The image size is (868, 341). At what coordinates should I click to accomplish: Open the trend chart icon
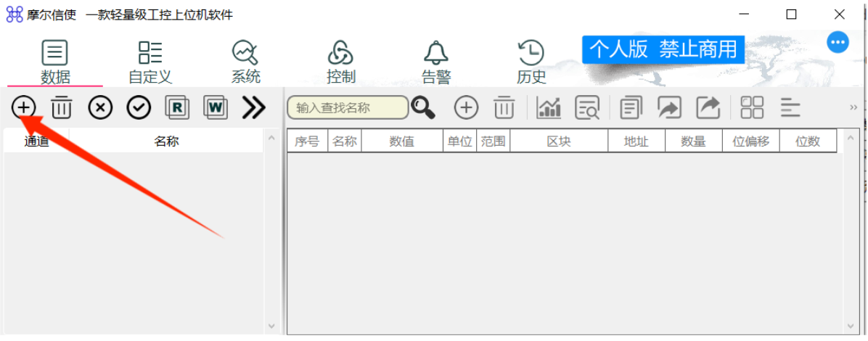(x=549, y=108)
